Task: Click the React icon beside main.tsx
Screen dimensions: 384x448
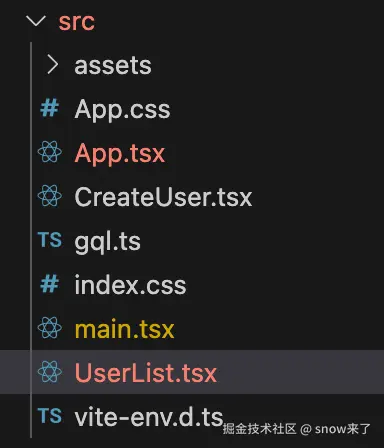Action: click(50, 328)
